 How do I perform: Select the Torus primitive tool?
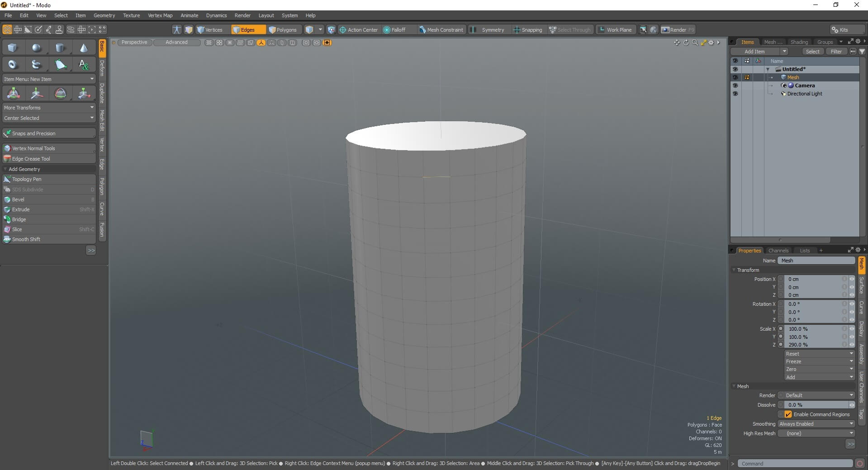coord(13,64)
